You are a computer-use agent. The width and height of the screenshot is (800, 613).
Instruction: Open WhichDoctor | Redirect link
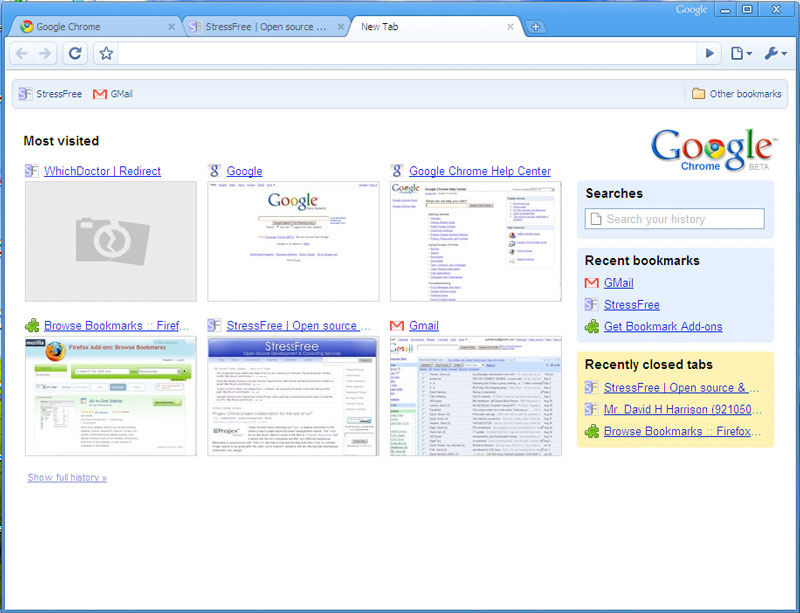(x=103, y=171)
